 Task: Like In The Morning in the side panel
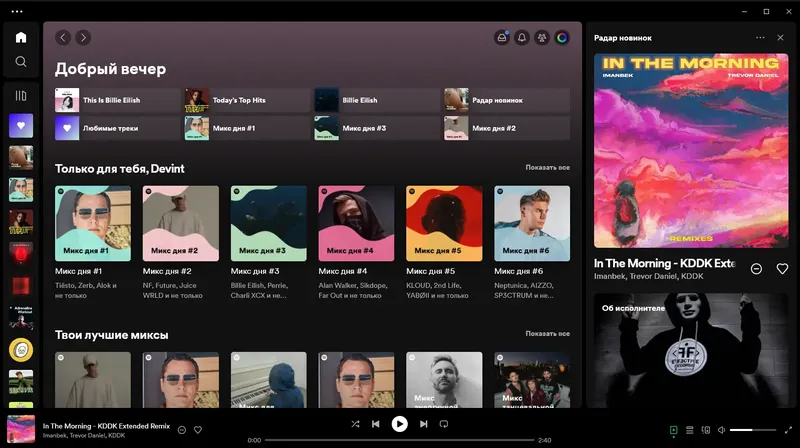pos(782,269)
